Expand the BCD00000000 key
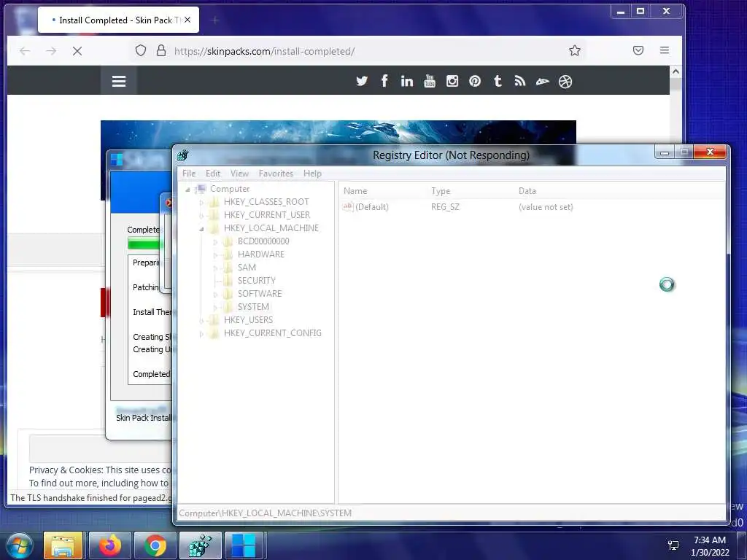Screen dimensions: 747x560 [x=215, y=242]
